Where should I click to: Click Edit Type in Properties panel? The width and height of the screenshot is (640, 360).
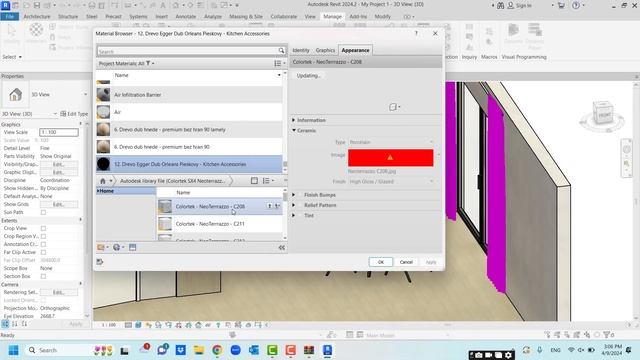(x=74, y=114)
